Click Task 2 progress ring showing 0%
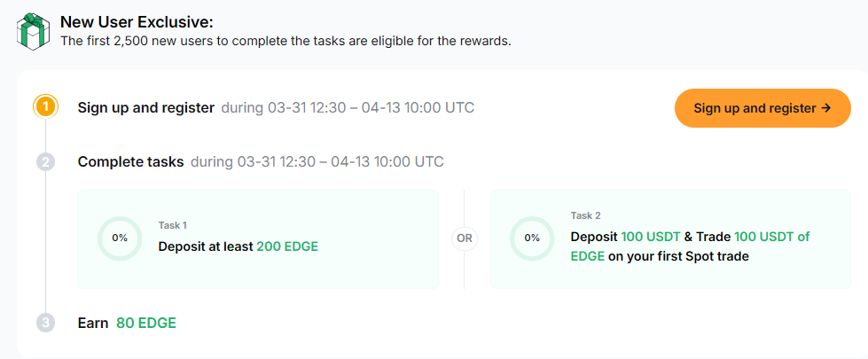Viewport: 868px width, 359px height. [532, 238]
